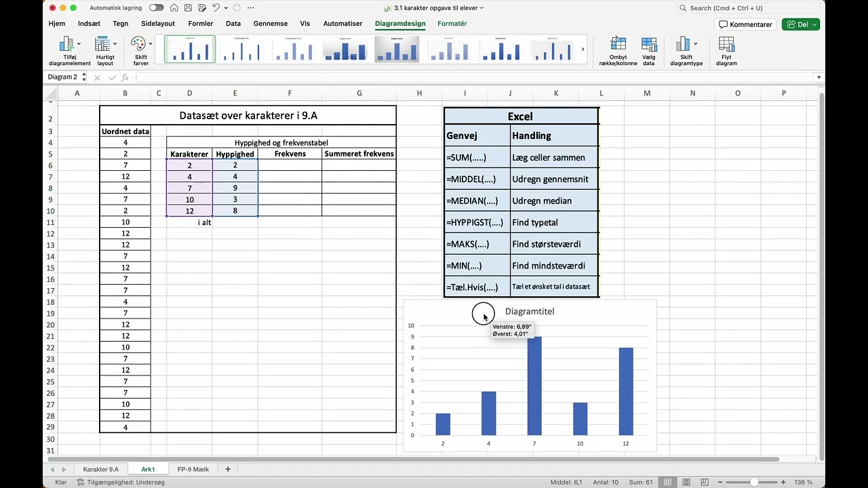868x488 pixels.
Task: Click the Undo arrow icon
Action: [x=216, y=8]
